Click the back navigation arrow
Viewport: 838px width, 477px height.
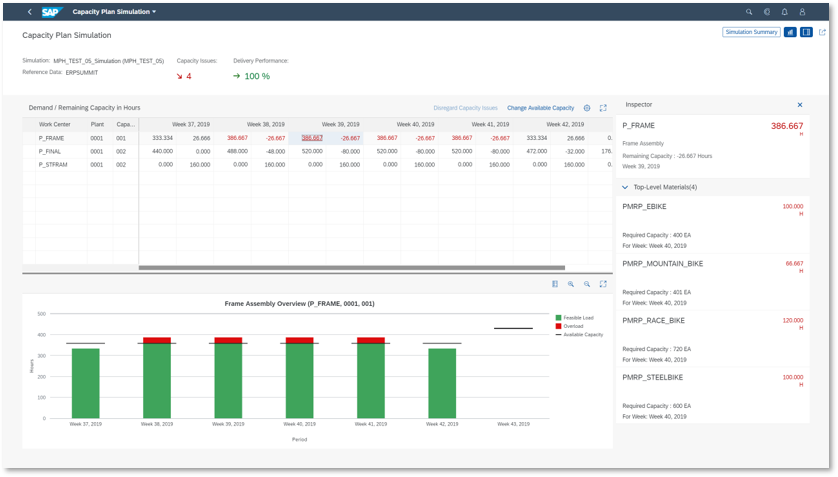click(29, 12)
